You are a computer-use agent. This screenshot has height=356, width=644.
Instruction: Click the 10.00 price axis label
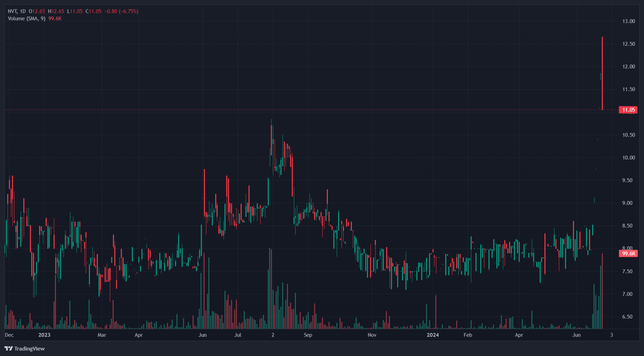click(629, 158)
